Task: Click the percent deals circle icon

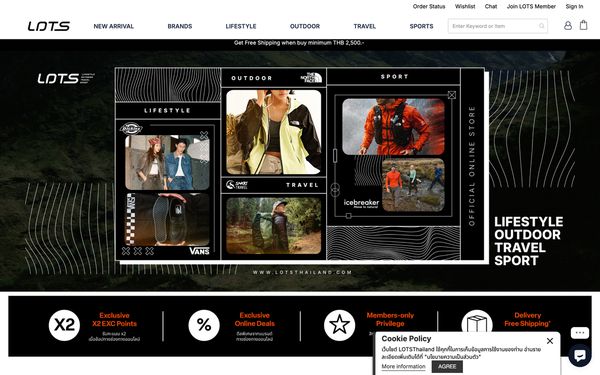Action: click(204, 325)
